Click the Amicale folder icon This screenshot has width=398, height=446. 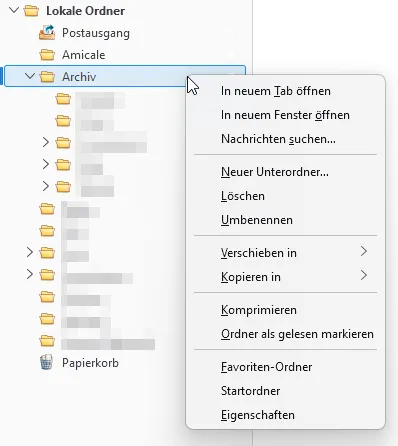(x=47, y=55)
